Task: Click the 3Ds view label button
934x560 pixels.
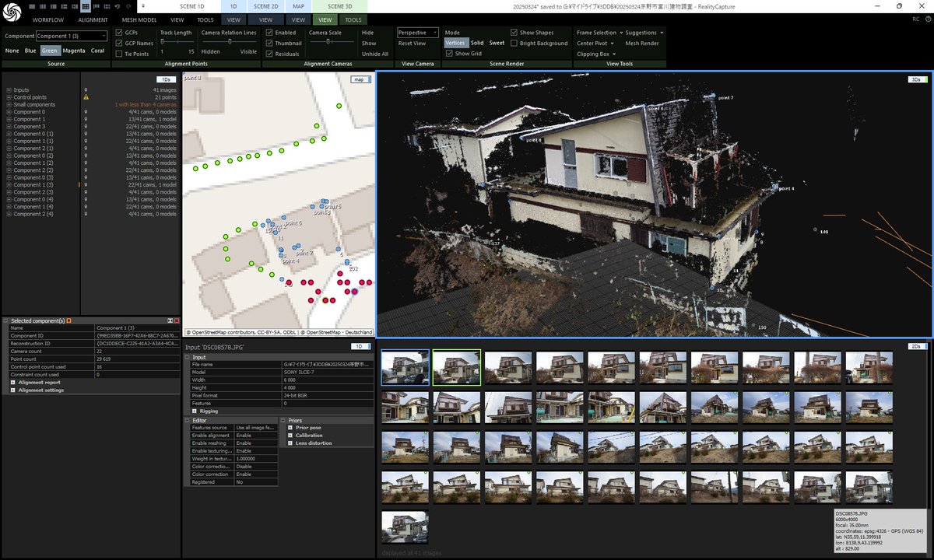Action: click(917, 79)
